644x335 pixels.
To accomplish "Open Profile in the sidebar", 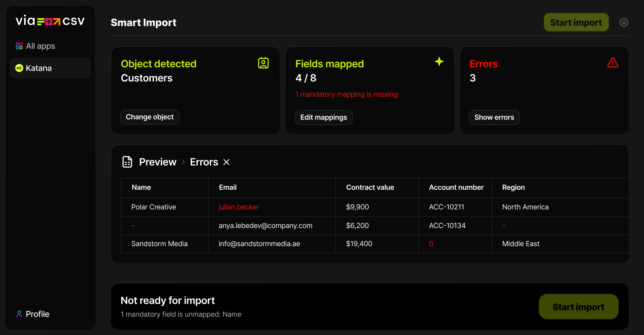I will pos(37,314).
